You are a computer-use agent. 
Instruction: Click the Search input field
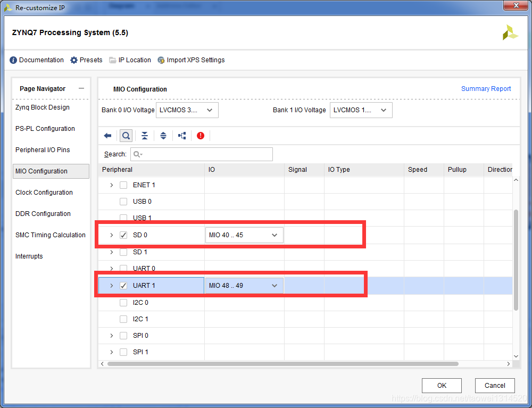coord(202,154)
